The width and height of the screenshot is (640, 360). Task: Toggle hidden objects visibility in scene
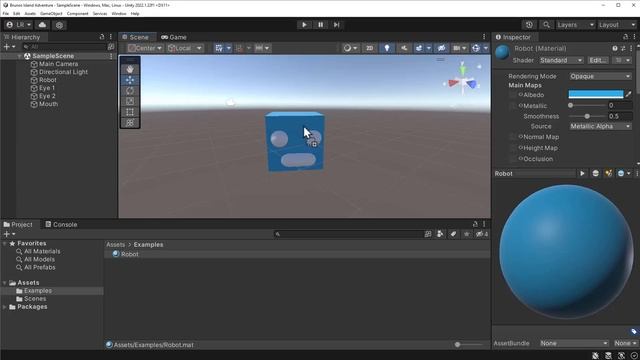[441, 48]
